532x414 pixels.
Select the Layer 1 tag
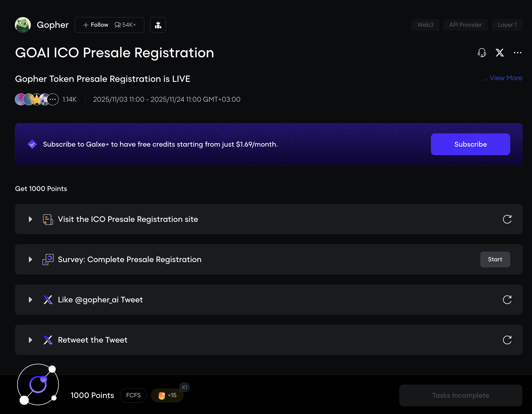(x=507, y=25)
